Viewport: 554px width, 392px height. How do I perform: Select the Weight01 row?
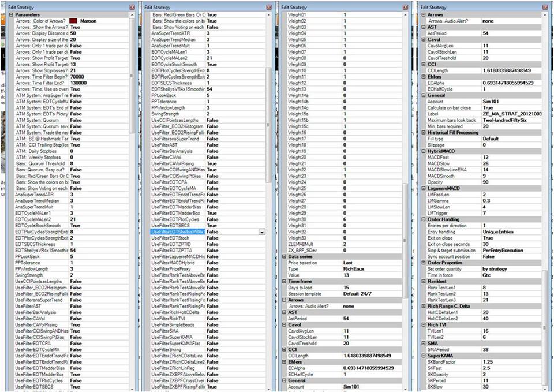coord(344,15)
